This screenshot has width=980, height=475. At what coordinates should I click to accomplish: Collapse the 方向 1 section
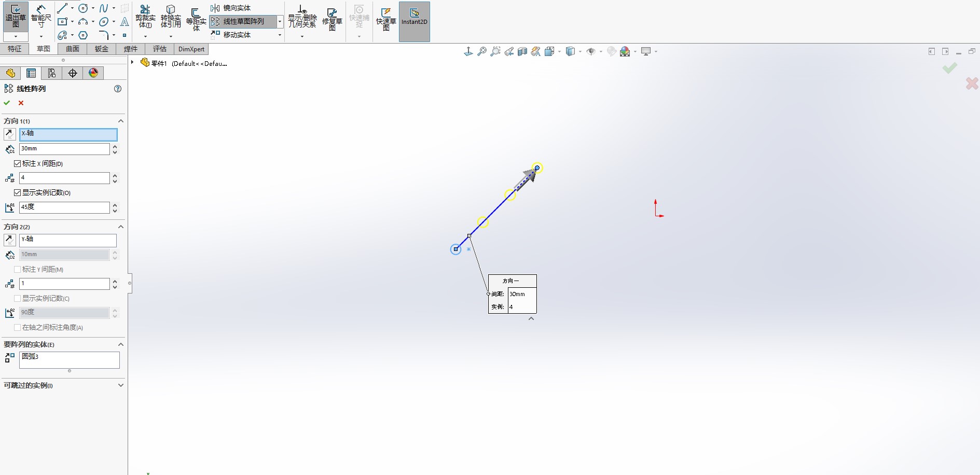click(121, 121)
